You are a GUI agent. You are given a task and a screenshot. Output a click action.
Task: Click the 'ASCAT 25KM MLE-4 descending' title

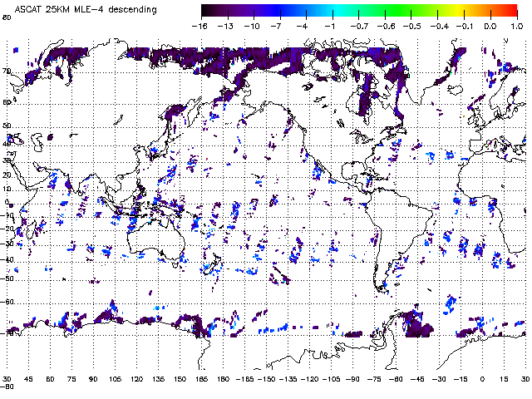86,9
